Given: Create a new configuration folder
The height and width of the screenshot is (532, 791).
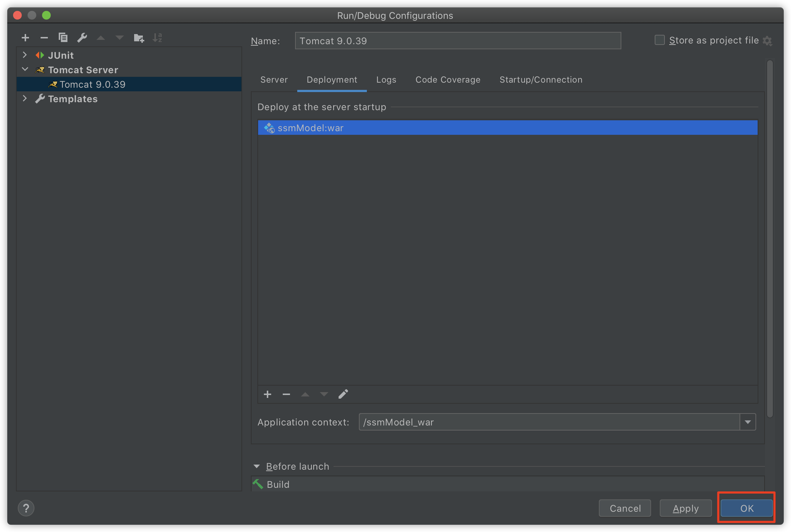Looking at the screenshot, I should click(x=138, y=37).
